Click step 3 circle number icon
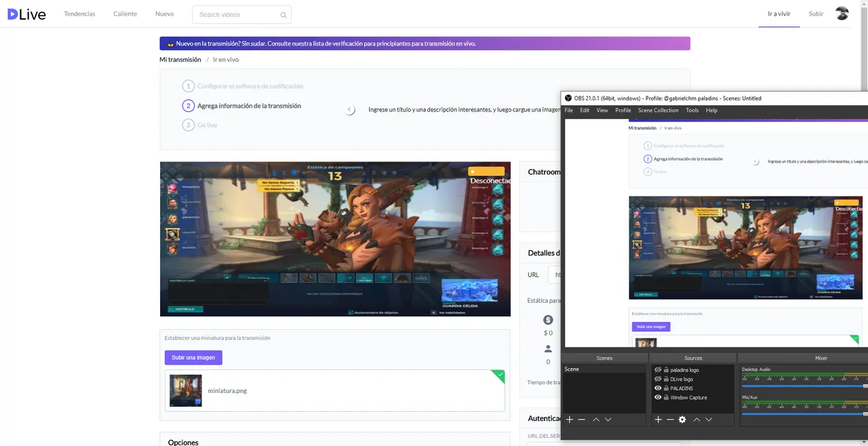This screenshot has width=868, height=446. [x=188, y=125]
